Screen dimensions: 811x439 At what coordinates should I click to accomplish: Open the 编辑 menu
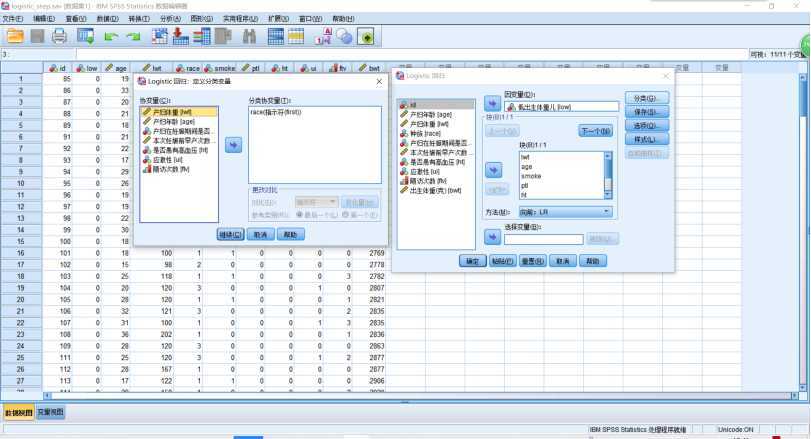click(x=44, y=19)
